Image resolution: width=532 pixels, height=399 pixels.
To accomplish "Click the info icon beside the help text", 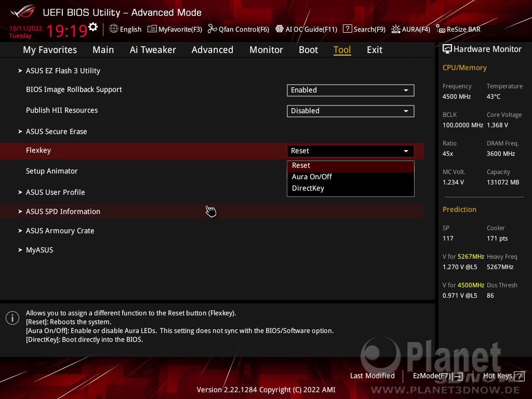I will 12,318.
